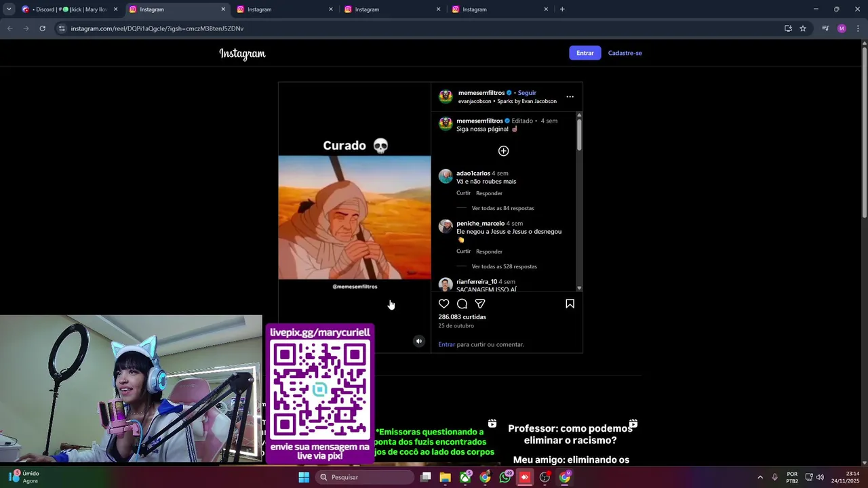Click memesemfiltros profile picture in post header
Viewport: 868px width, 488px height.
pyautogui.click(x=446, y=96)
